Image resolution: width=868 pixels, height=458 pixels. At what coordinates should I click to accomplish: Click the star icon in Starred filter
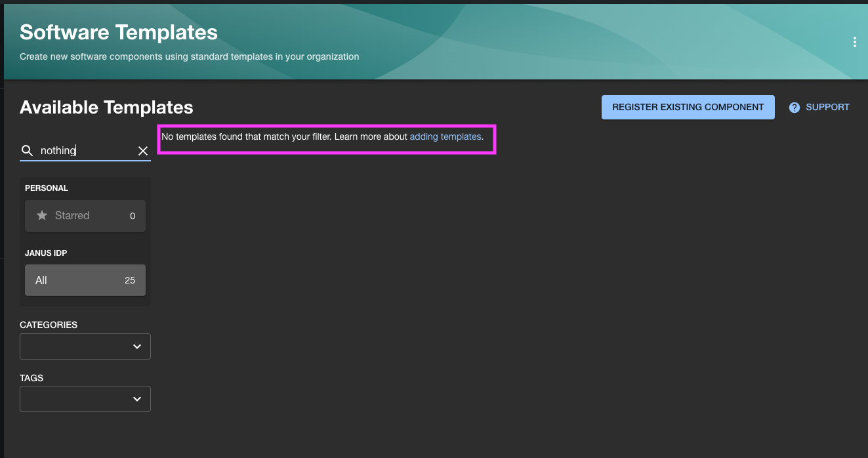[x=42, y=215]
